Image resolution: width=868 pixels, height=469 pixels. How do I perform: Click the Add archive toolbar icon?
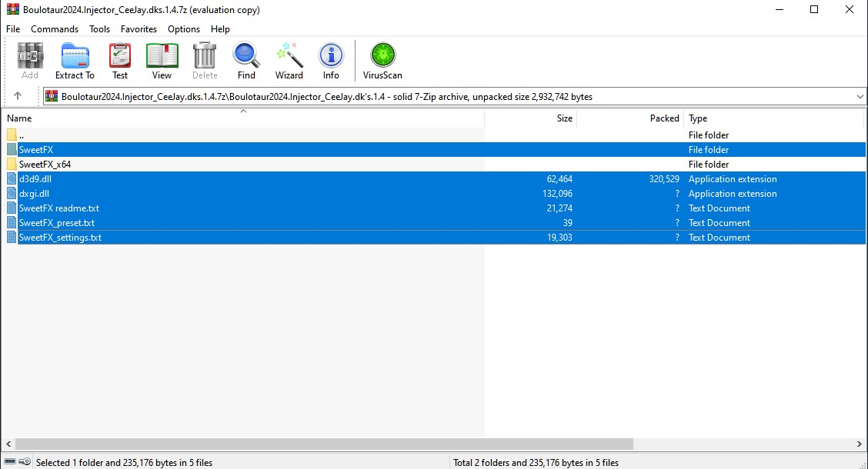click(x=30, y=55)
